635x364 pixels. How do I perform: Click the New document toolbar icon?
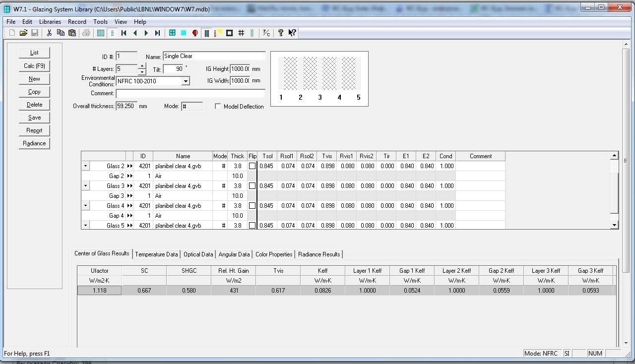(x=12, y=33)
